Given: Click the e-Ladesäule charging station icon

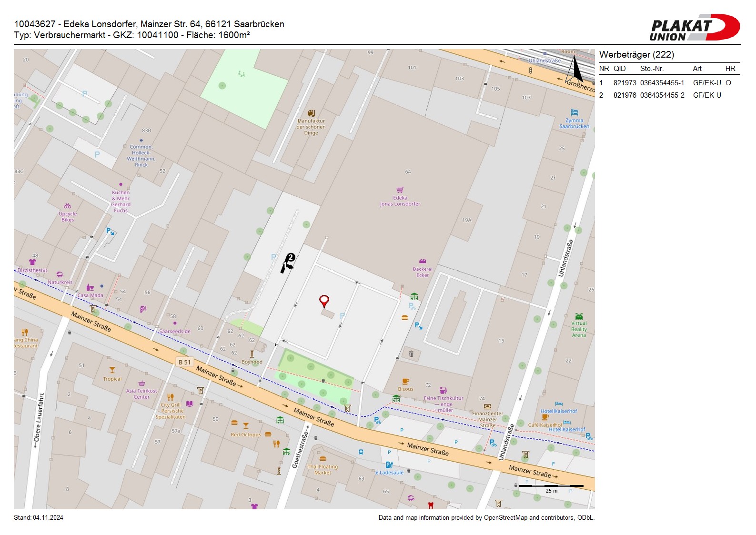Looking at the screenshot, I should coord(389,465).
